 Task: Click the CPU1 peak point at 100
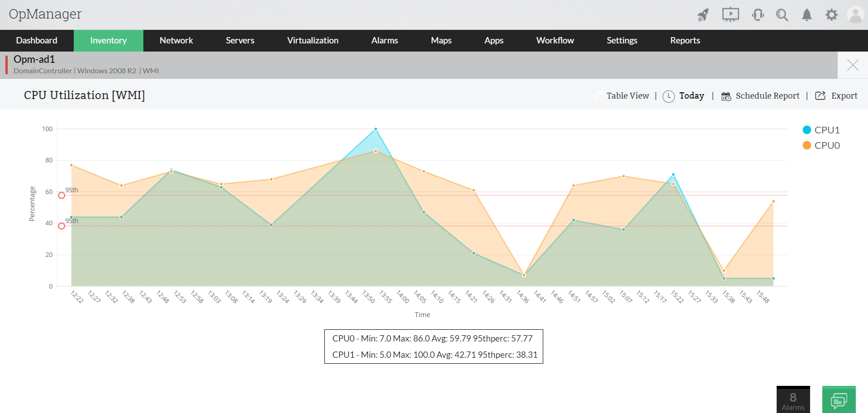tap(375, 129)
